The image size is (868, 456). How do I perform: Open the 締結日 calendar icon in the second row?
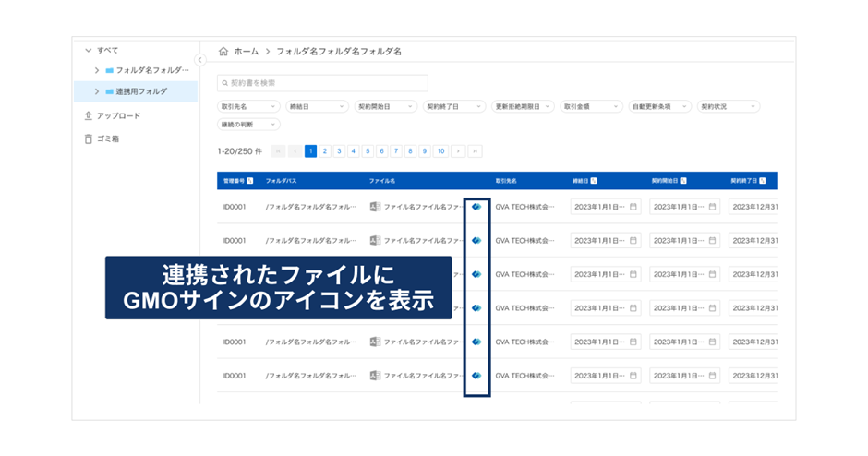(x=633, y=241)
